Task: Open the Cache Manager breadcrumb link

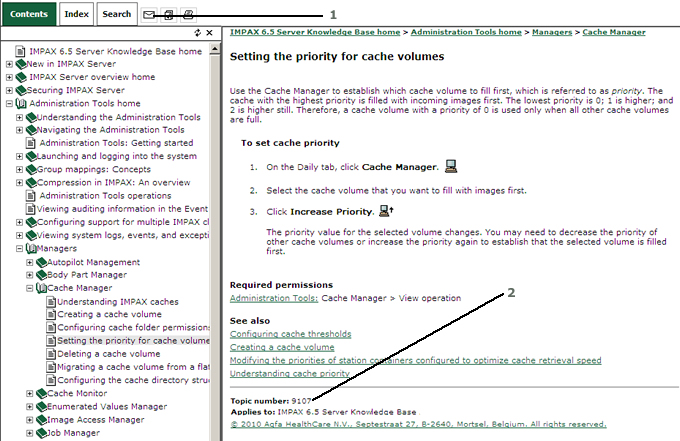Action: 614,32
